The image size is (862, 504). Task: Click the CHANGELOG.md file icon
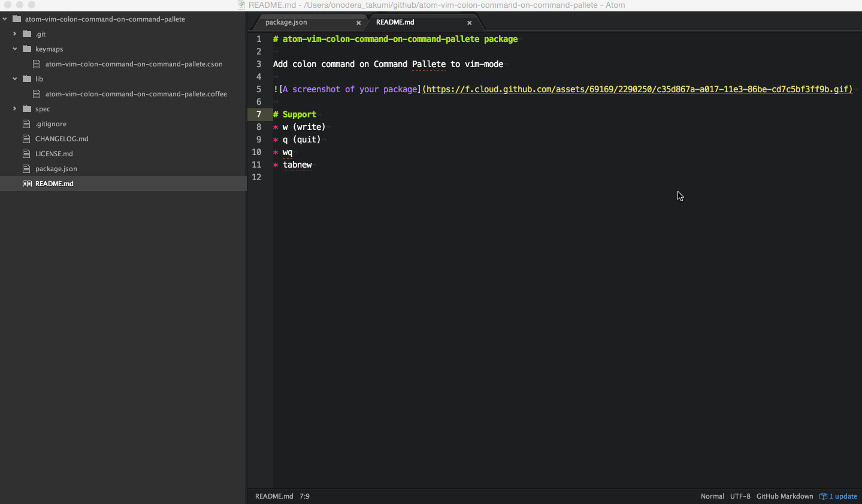point(26,139)
